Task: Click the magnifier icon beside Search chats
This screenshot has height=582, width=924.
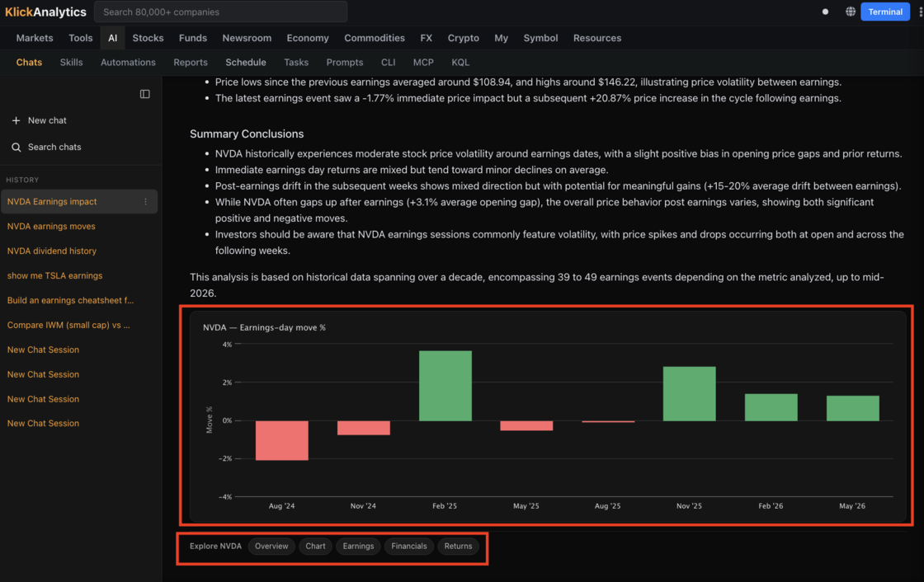Action: 16,148
